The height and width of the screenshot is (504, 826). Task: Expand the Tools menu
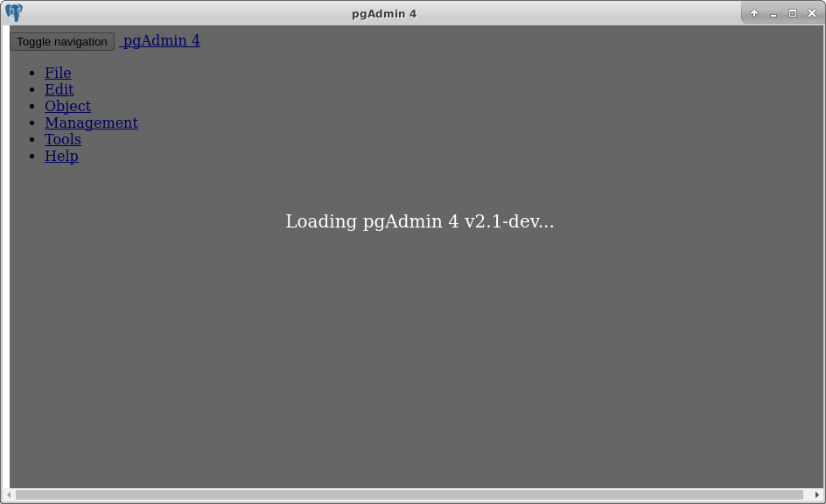62,139
